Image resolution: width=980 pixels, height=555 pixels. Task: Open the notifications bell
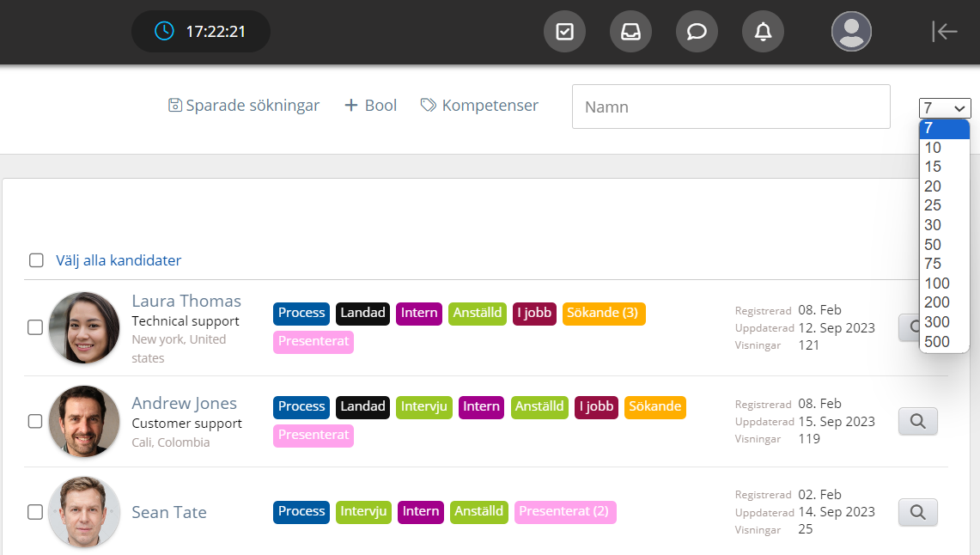(x=763, y=32)
